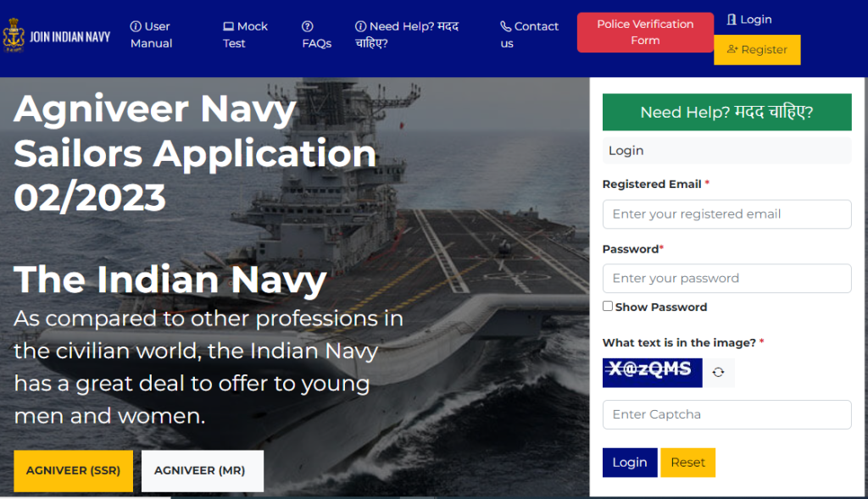Refresh the captcha image

pos(718,372)
